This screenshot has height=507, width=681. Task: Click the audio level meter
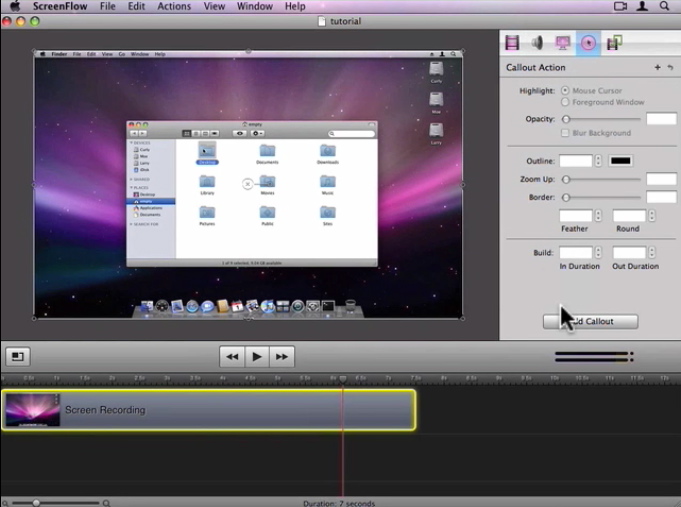[594, 357]
